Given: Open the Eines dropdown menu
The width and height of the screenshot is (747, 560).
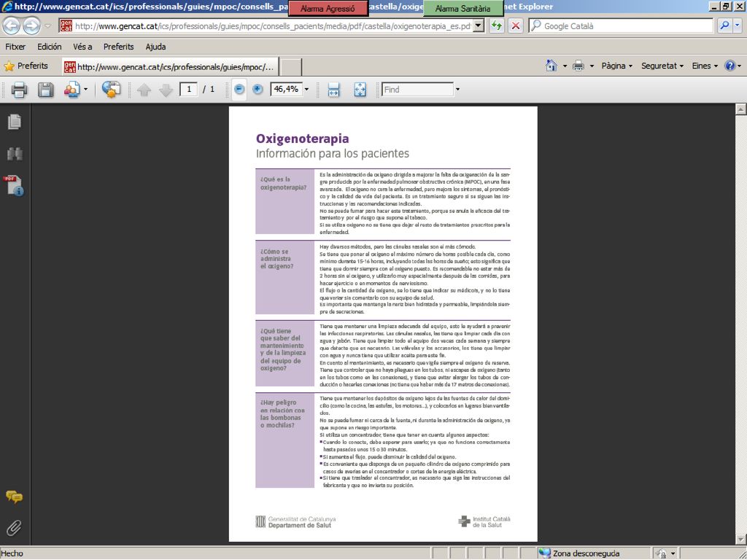Looking at the screenshot, I should click(x=705, y=66).
